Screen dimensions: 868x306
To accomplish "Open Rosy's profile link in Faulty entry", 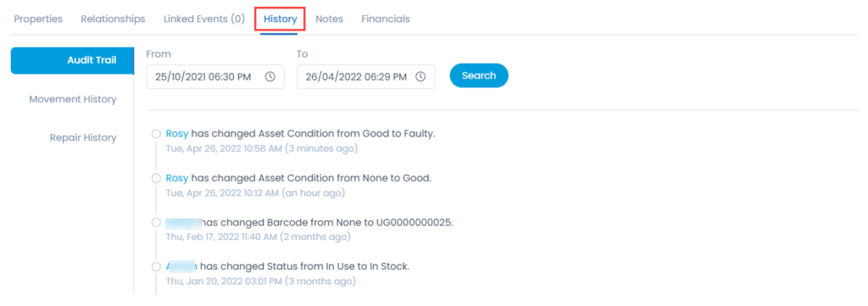I will (177, 134).
